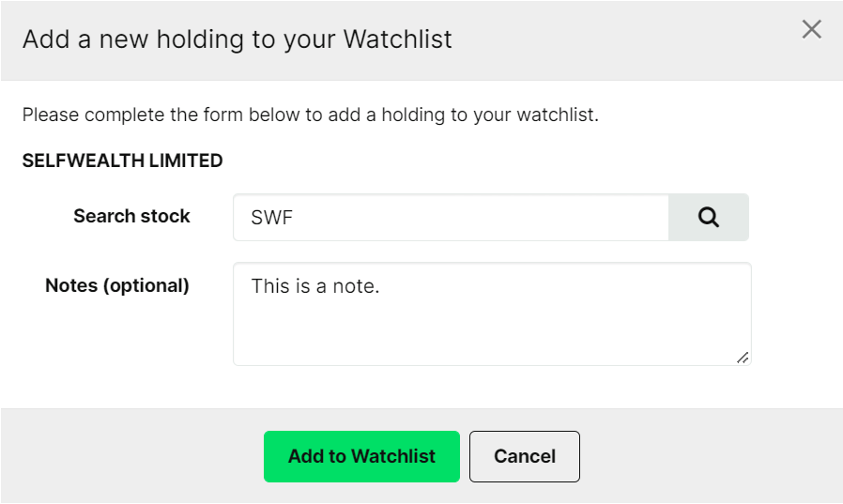The height and width of the screenshot is (504, 843).
Task: Click empty space below the note text
Action: click(483, 333)
